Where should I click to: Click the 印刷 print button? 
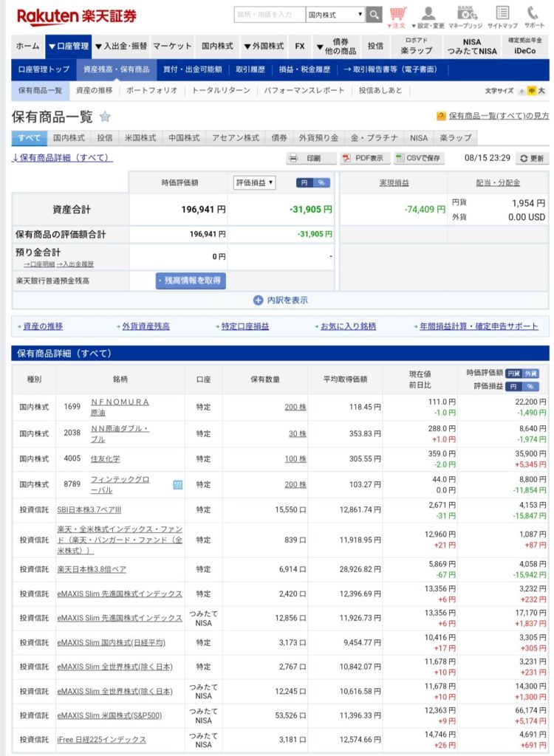pyautogui.click(x=311, y=158)
